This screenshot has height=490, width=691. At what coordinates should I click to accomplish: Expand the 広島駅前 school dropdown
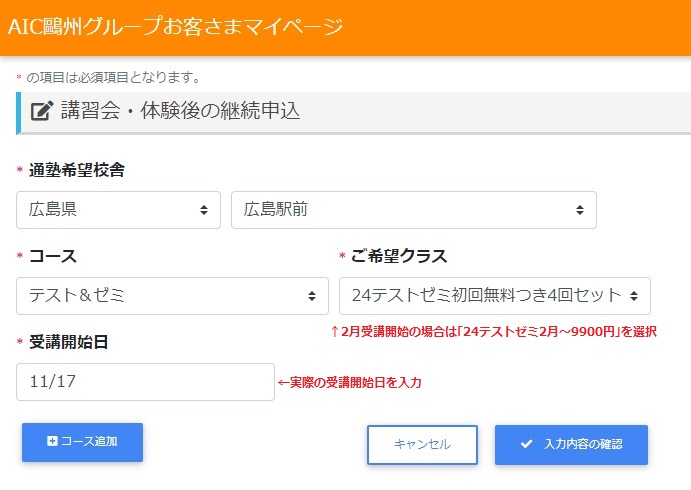(x=413, y=210)
